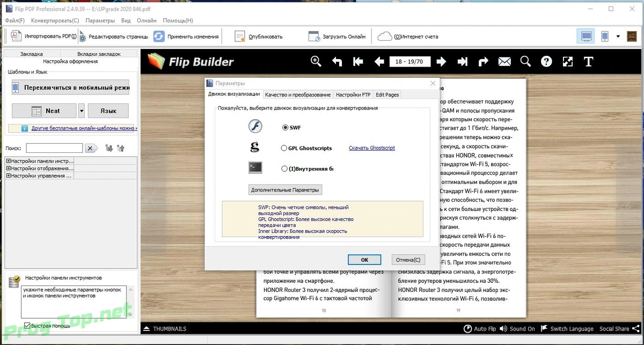Click the Publish (Опубликовать) toolbar button
This screenshot has height=345, width=644.
[x=259, y=36]
